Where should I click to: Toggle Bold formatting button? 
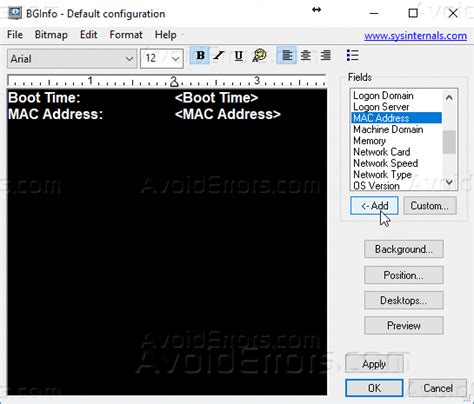coord(200,55)
